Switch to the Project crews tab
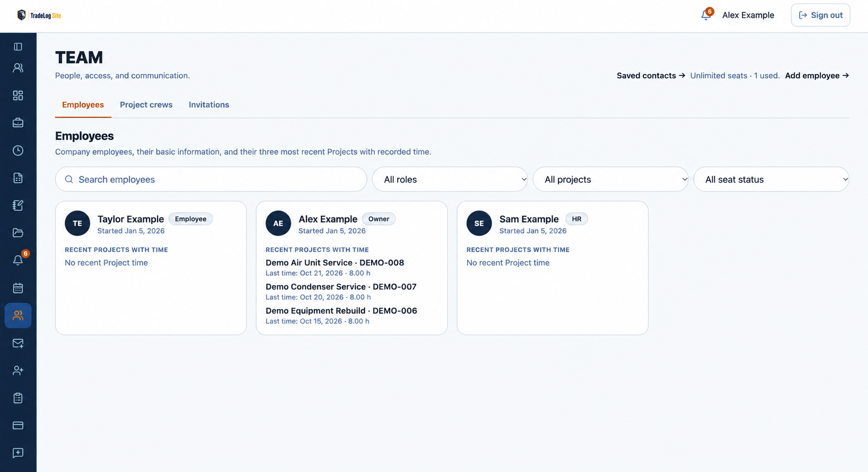The height and width of the screenshot is (472, 868). [146, 105]
